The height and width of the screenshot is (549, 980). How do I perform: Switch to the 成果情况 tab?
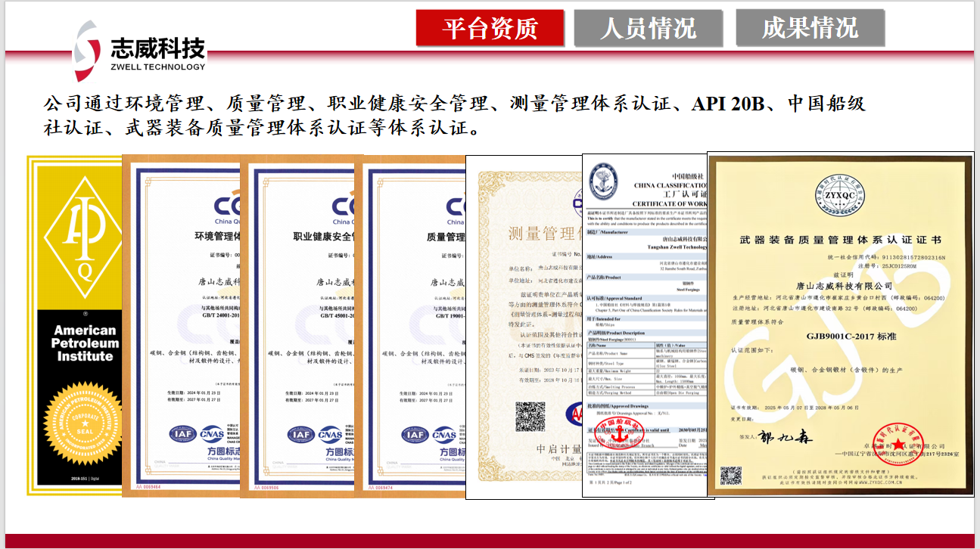[x=810, y=29]
